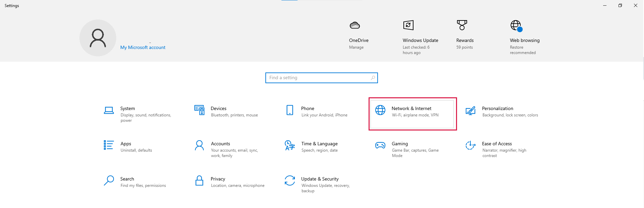
Task: Click the Windows Update status icon
Action: coord(408,25)
